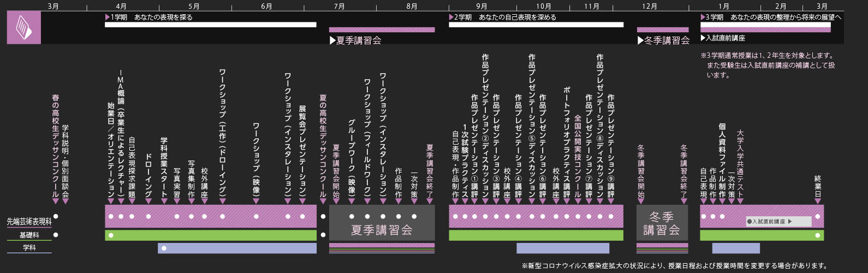Click the 写真集制作 event label
868x273 pixels.
coord(191,180)
